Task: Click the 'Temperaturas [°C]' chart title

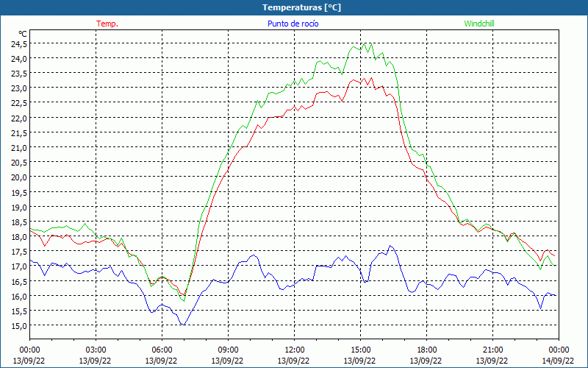Action: coord(301,7)
